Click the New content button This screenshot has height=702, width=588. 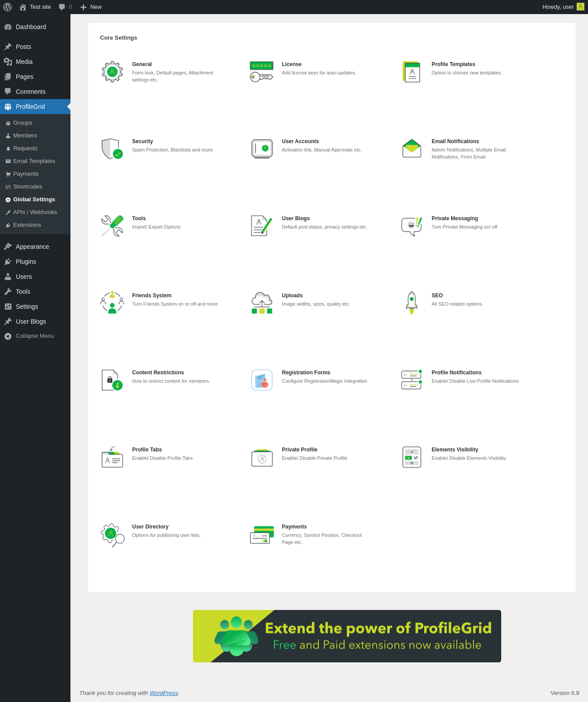click(91, 7)
